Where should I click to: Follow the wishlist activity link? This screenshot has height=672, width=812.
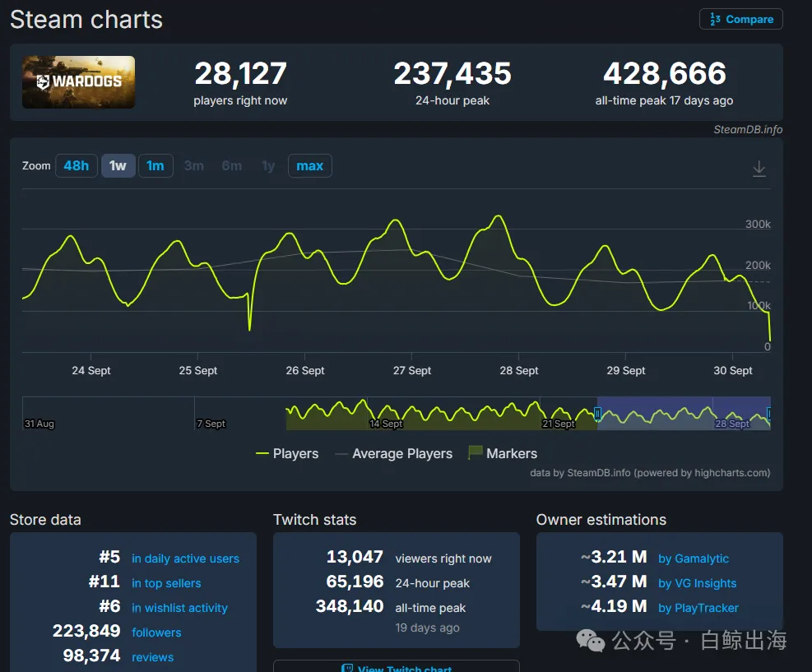click(179, 608)
